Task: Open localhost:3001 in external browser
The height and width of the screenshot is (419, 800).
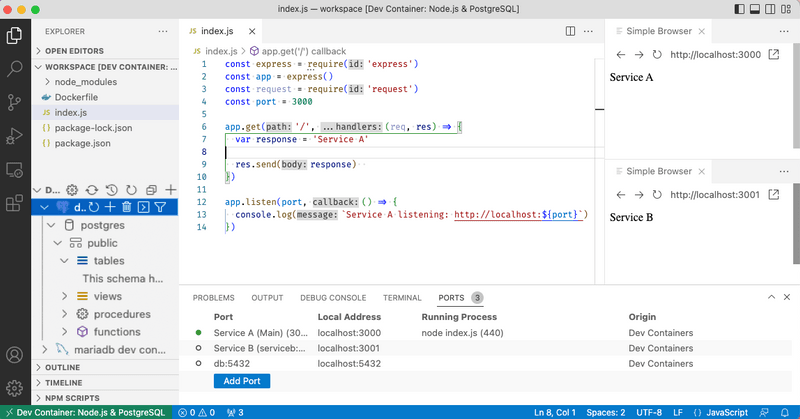Action: click(x=774, y=195)
